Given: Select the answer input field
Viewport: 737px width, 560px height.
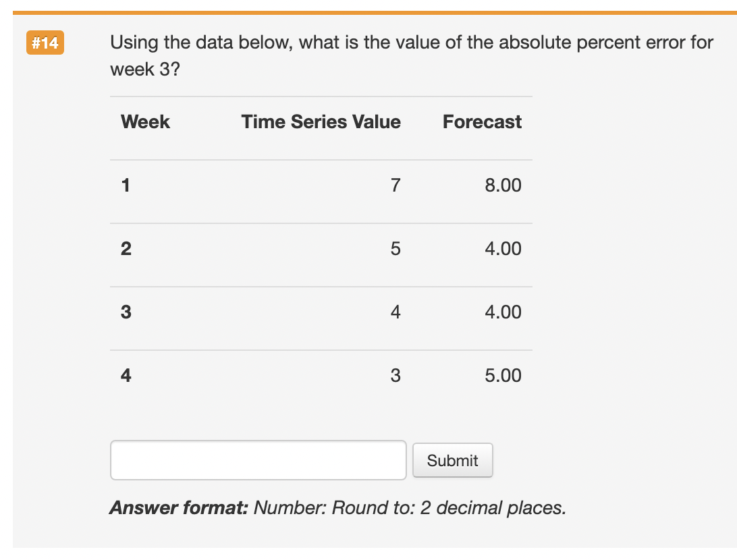Looking at the screenshot, I should coord(258,459).
